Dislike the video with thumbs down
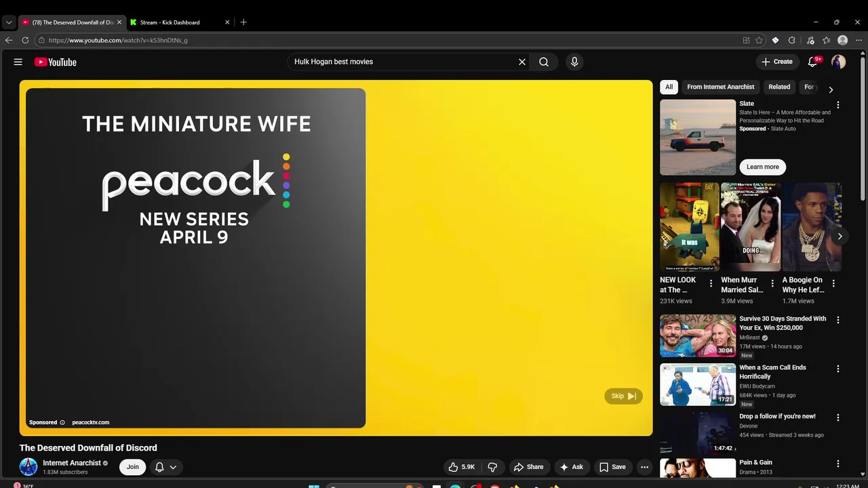868x488 pixels. click(492, 467)
